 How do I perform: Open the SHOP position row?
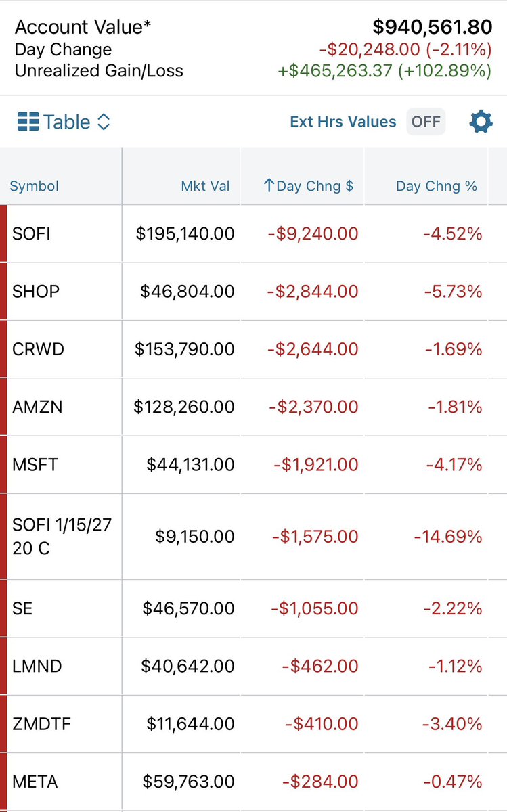coord(253,292)
